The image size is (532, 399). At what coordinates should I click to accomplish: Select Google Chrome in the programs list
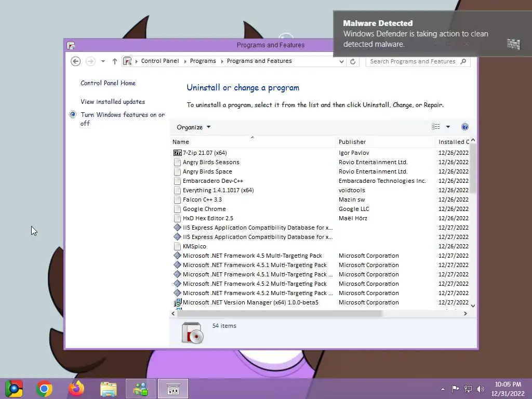204,209
